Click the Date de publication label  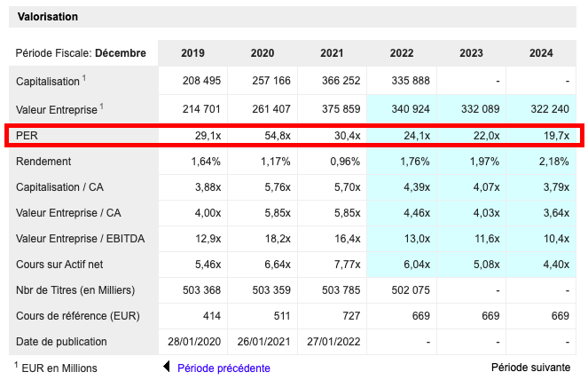61,342
